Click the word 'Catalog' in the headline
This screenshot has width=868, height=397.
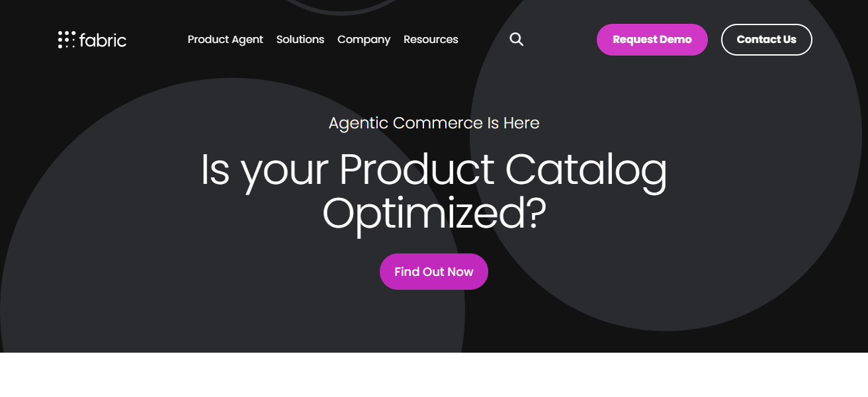pyautogui.click(x=586, y=169)
